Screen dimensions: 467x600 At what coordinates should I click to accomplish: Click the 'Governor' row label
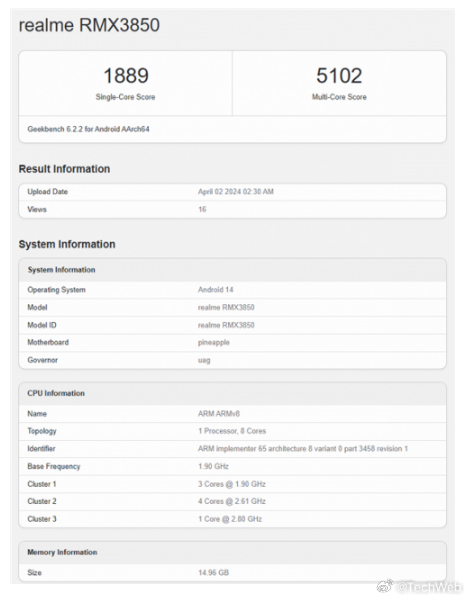[42, 360]
